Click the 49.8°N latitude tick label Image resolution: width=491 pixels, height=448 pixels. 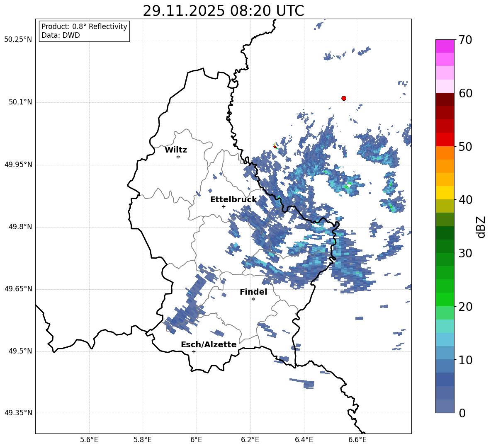[20, 227]
